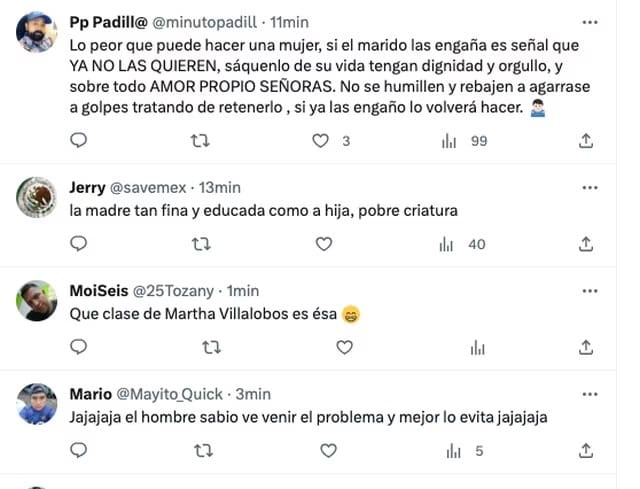The height and width of the screenshot is (489, 640).
Task: Click Mario's profile avatar
Action: 37,403
